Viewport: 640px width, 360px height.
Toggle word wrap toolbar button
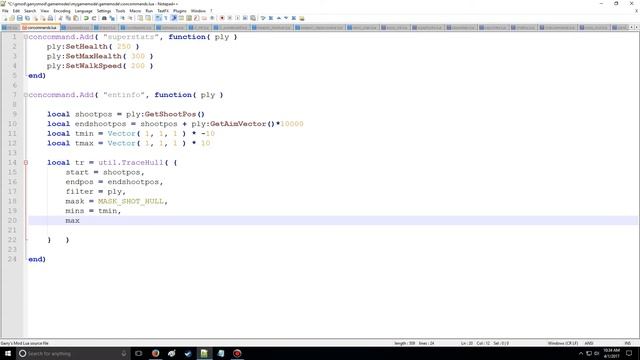point(158,18)
